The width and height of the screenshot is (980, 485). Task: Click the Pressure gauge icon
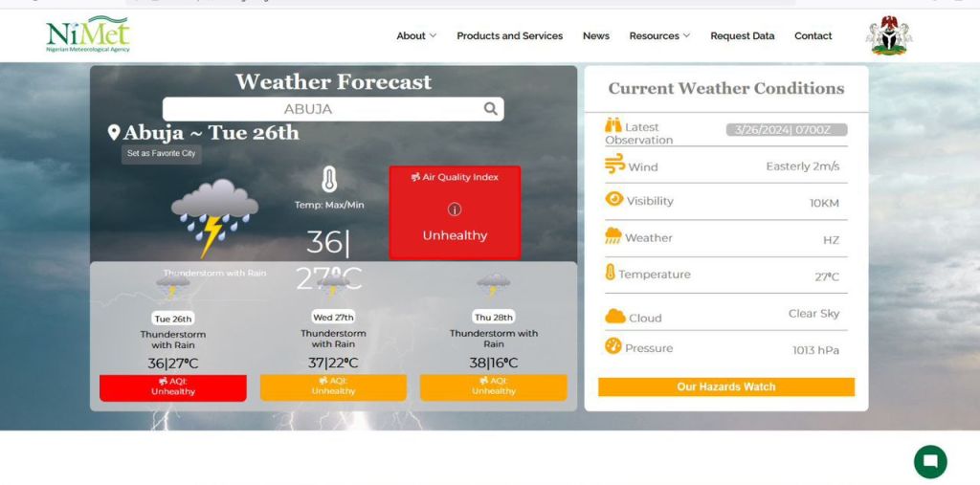click(613, 346)
